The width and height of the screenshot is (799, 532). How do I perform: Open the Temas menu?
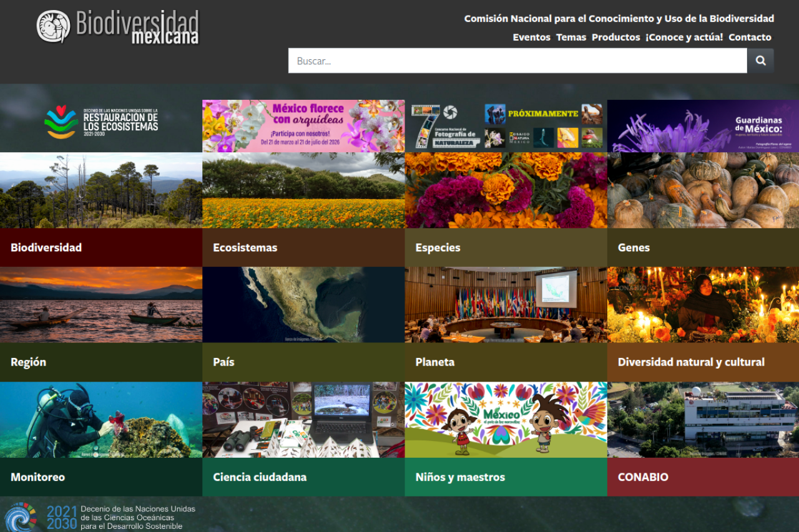571,37
